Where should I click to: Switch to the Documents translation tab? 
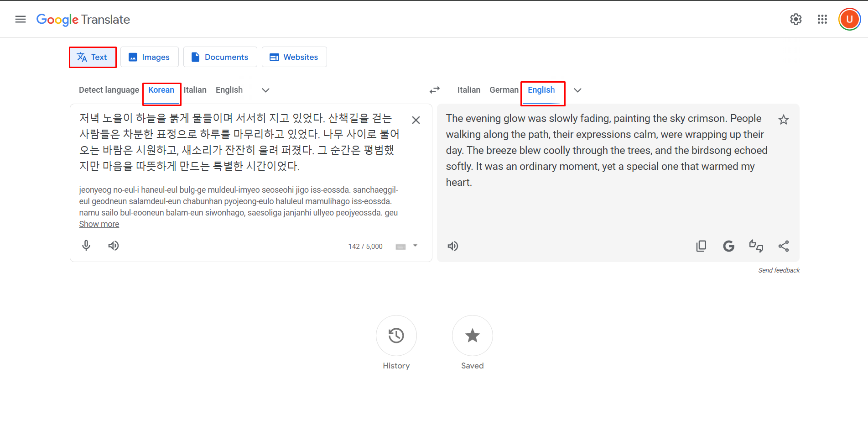pyautogui.click(x=220, y=57)
